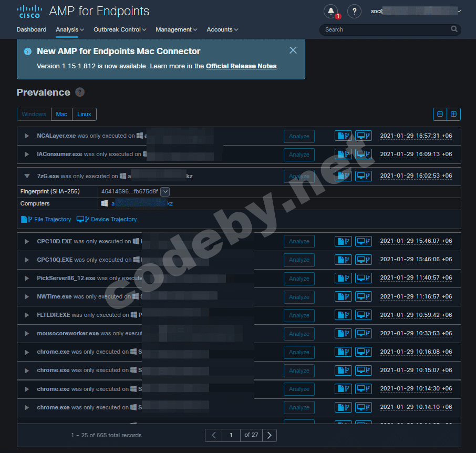Open the Dashboard menu item

pos(32,29)
